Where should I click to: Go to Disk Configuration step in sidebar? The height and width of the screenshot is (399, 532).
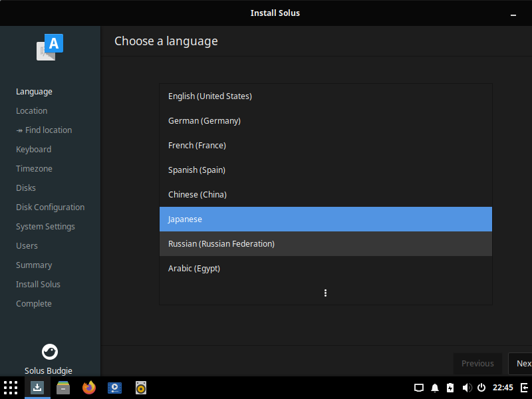tap(51, 207)
